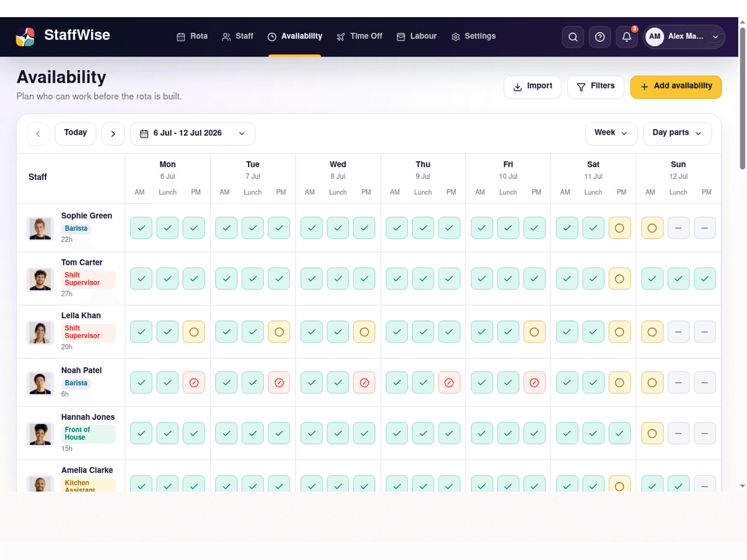Open the Rota tab
This screenshot has width=747, height=560.
click(x=192, y=36)
